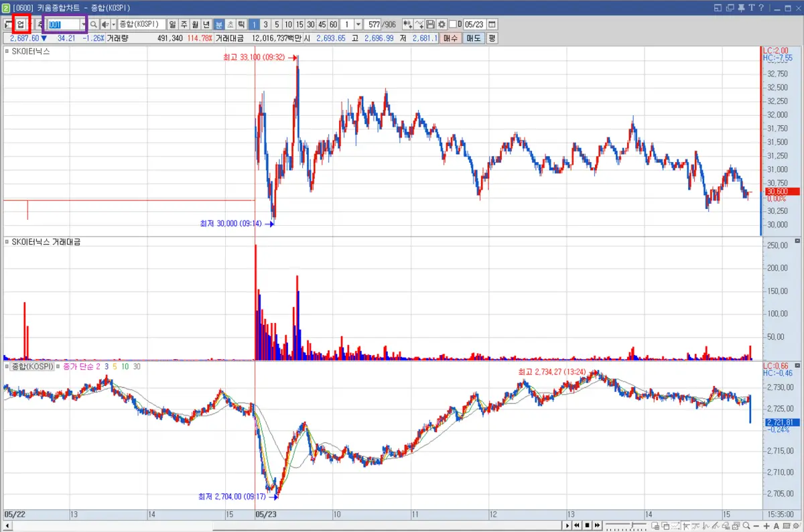This screenshot has height=532, width=804.
Task: Choose the 3-minute interval button
Action: [x=265, y=24]
